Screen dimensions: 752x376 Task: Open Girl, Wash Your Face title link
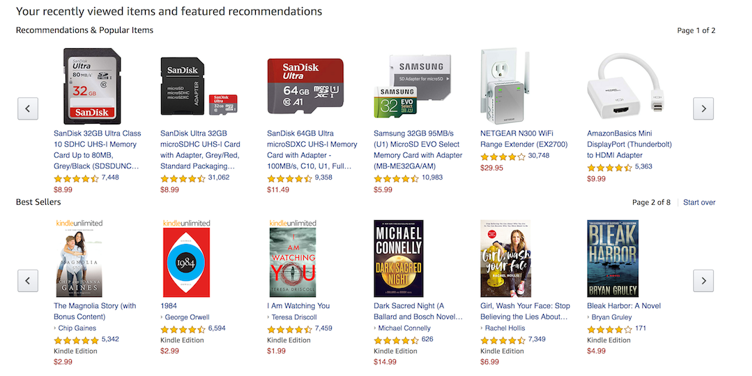(525, 311)
